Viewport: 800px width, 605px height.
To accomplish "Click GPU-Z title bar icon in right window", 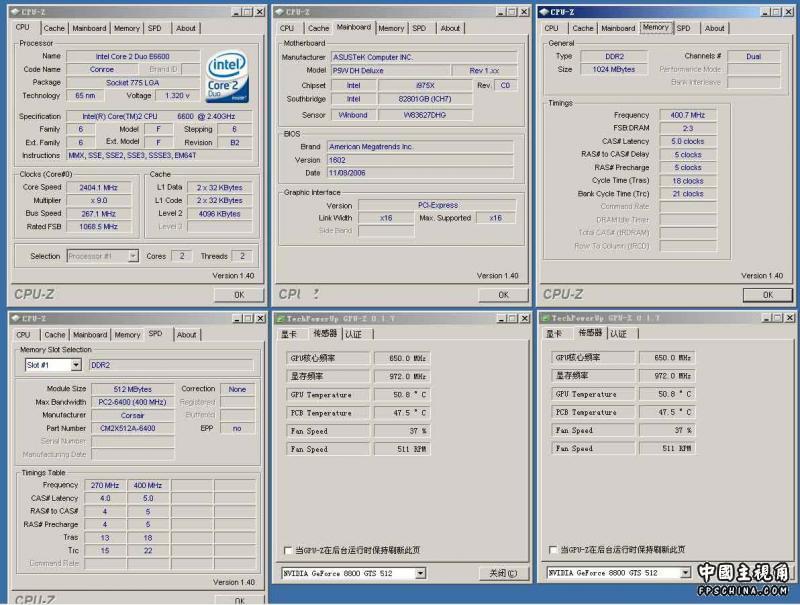I will [545, 318].
